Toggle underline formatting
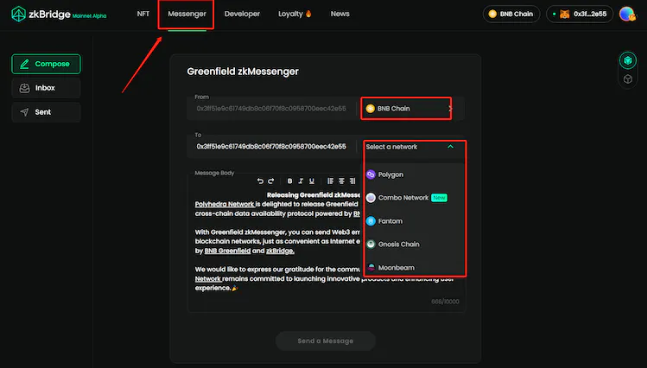 pos(312,181)
